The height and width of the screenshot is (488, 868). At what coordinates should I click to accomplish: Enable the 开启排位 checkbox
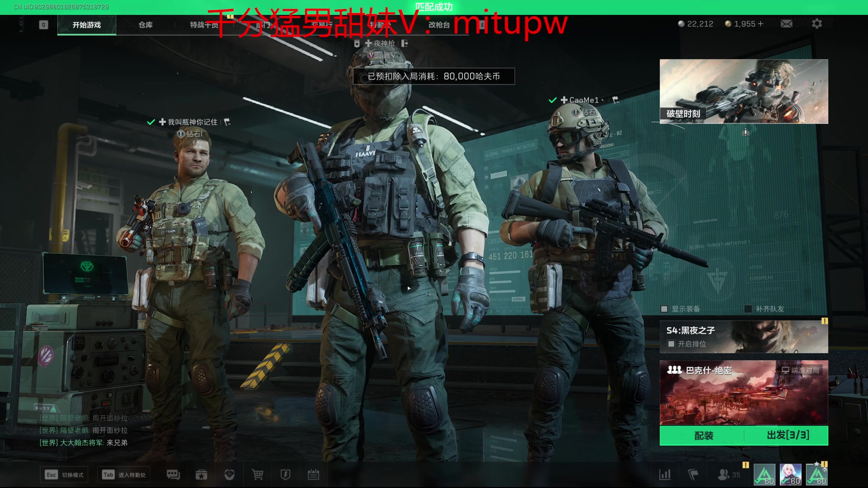point(671,344)
